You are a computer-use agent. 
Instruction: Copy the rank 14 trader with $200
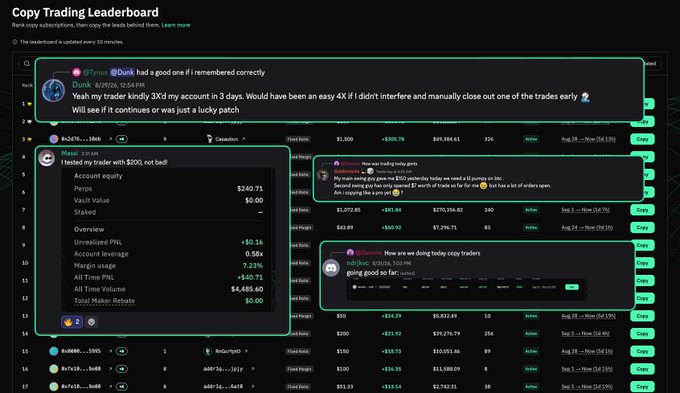(x=642, y=334)
